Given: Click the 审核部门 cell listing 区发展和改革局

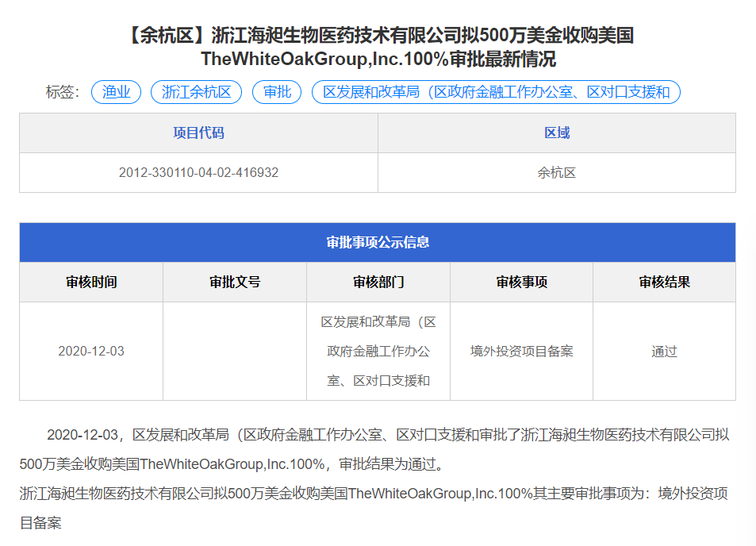Looking at the screenshot, I should coord(378,351).
